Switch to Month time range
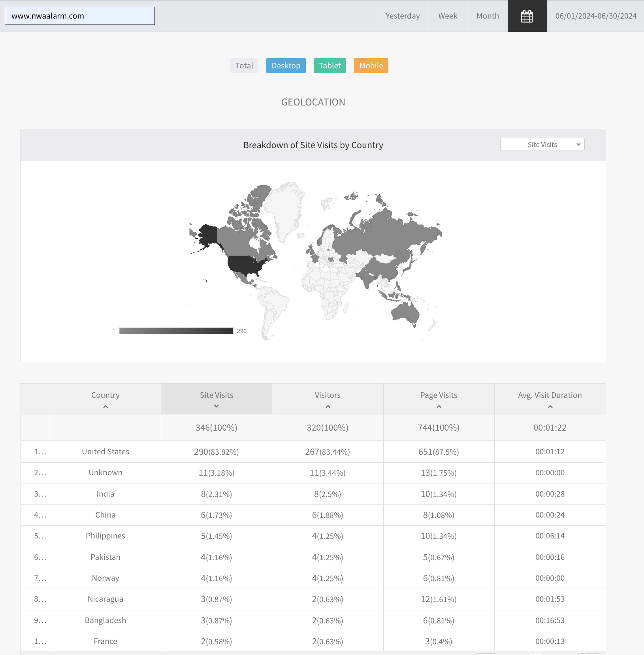The height and width of the screenshot is (655, 644). [x=488, y=16]
